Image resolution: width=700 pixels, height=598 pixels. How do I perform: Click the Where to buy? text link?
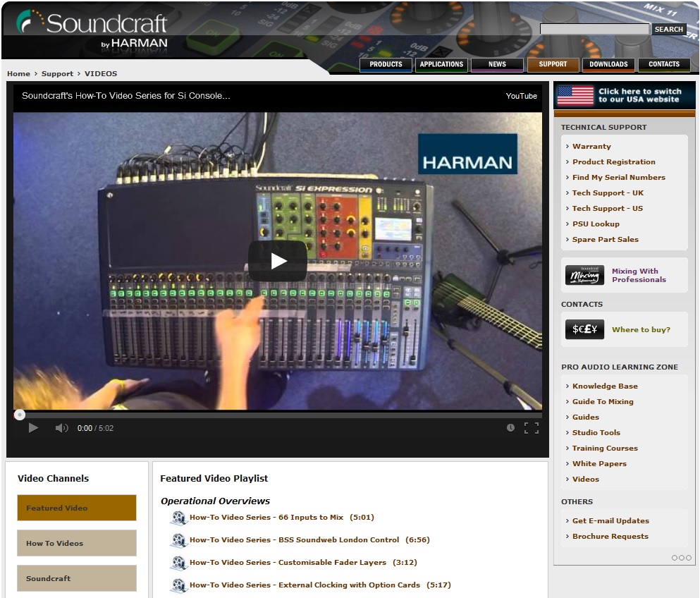pos(641,329)
